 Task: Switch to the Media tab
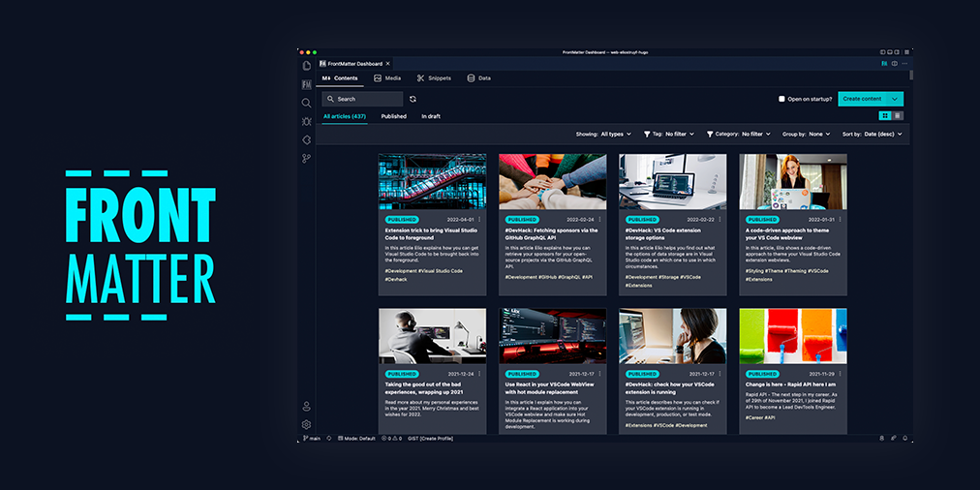point(387,77)
